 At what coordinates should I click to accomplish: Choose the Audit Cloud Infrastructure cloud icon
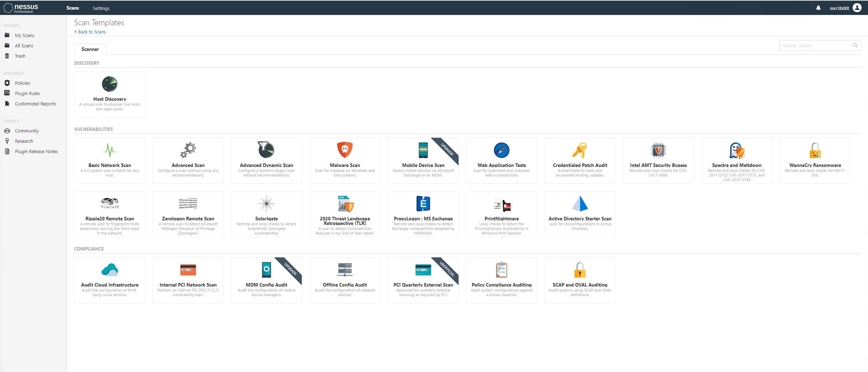pyautogui.click(x=110, y=270)
